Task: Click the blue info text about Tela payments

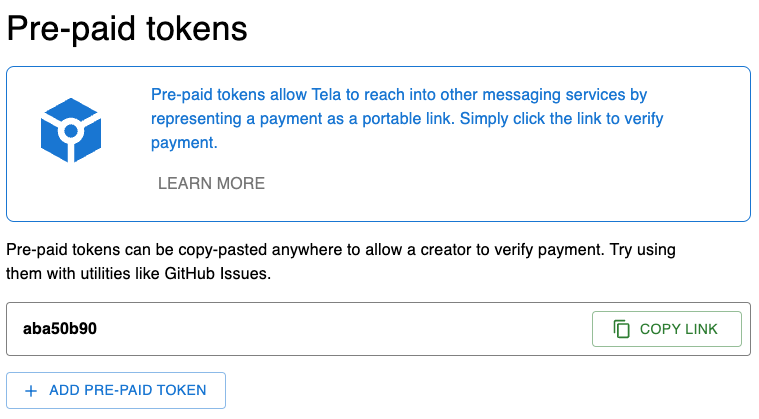Action: [407, 119]
